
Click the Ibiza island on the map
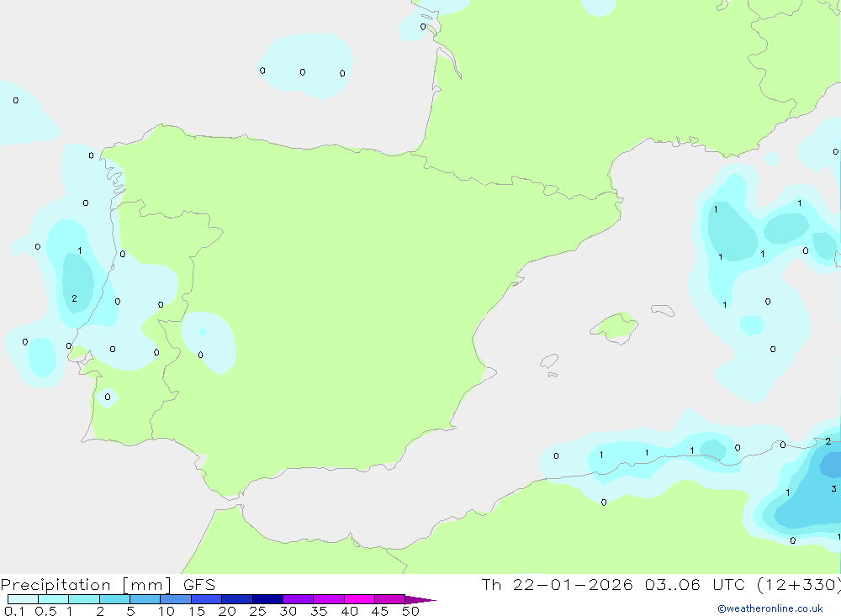(549, 361)
